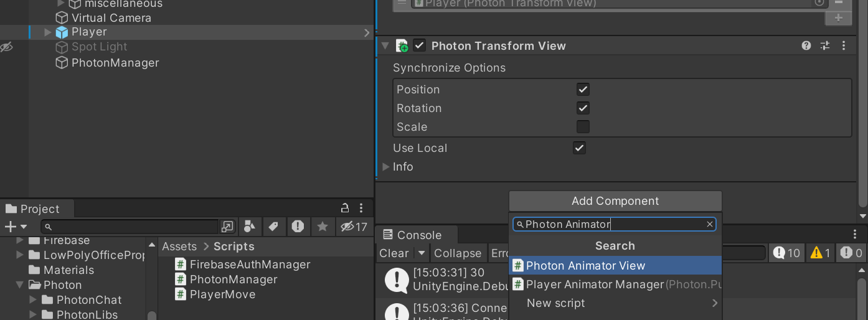Click Assets in the breadcrumb path
This screenshot has height=320, width=868.
tap(179, 247)
